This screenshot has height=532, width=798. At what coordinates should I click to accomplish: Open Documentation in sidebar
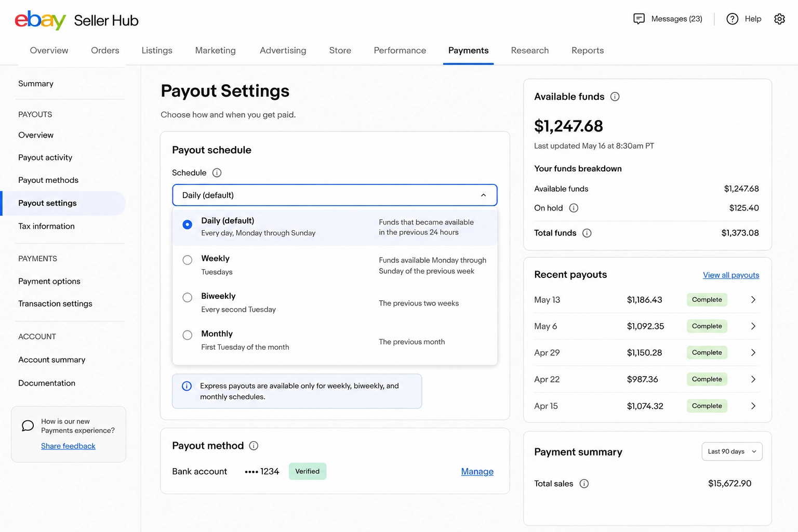pos(47,383)
